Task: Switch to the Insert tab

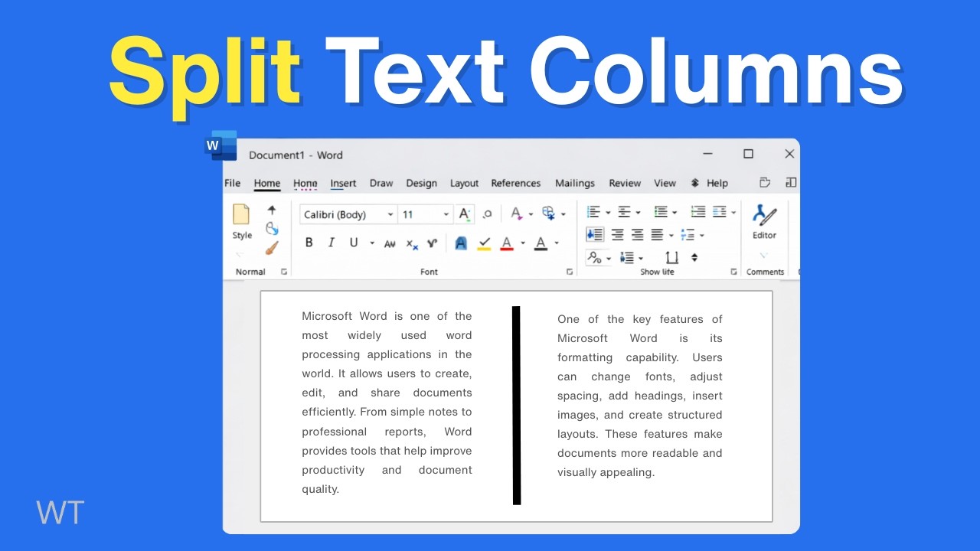Action: (x=343, y=184)
